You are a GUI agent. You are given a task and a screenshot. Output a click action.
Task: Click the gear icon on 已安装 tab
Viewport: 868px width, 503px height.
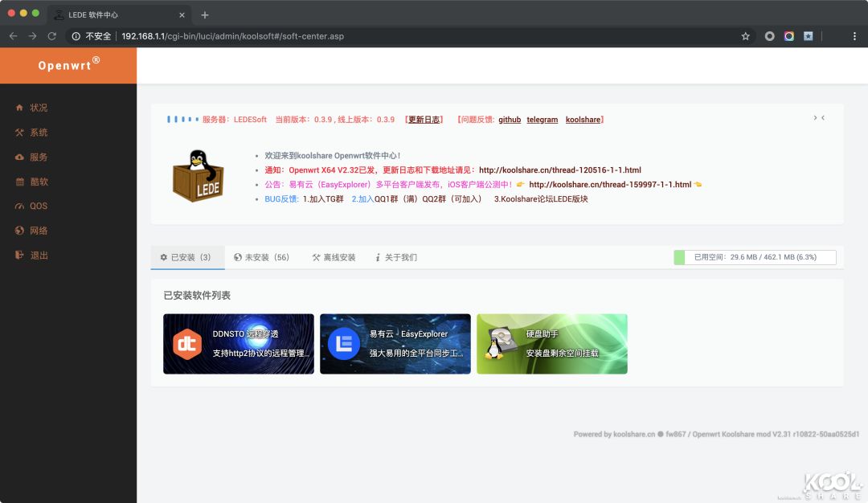[x=162, y=257]
